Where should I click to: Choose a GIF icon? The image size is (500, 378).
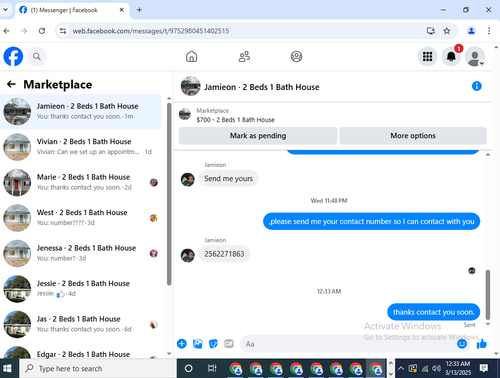pos(229,343)
